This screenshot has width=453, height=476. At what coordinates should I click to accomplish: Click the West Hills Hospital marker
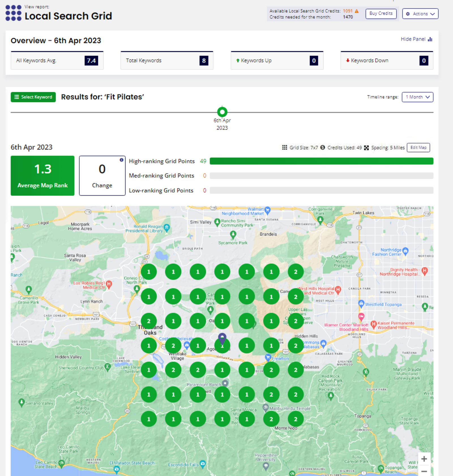[338, 290]
